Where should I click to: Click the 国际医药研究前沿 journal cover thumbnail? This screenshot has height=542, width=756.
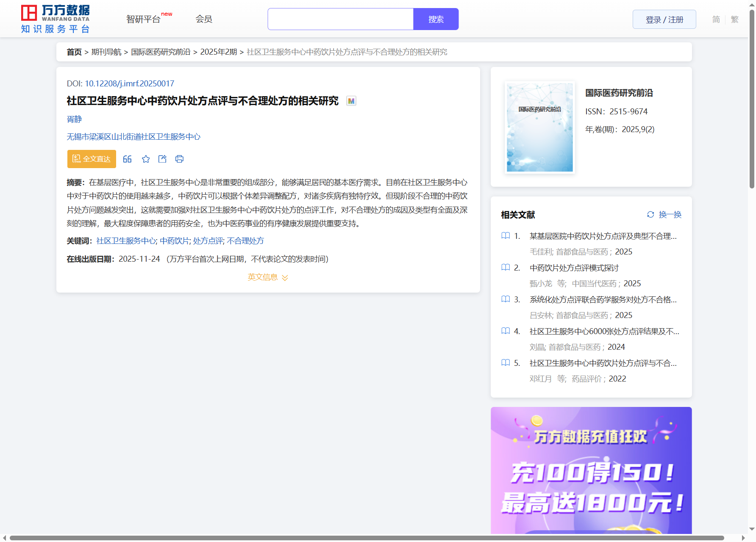(x=539, y=127)
